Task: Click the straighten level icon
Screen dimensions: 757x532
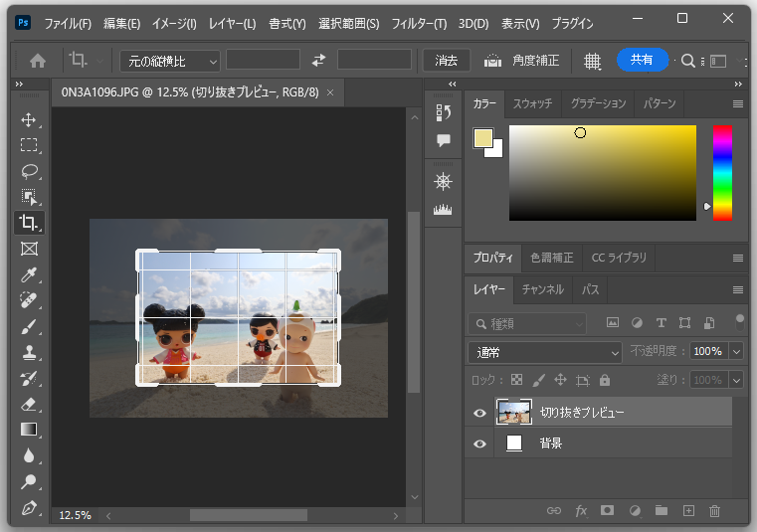Action: (x=492, y=61)
